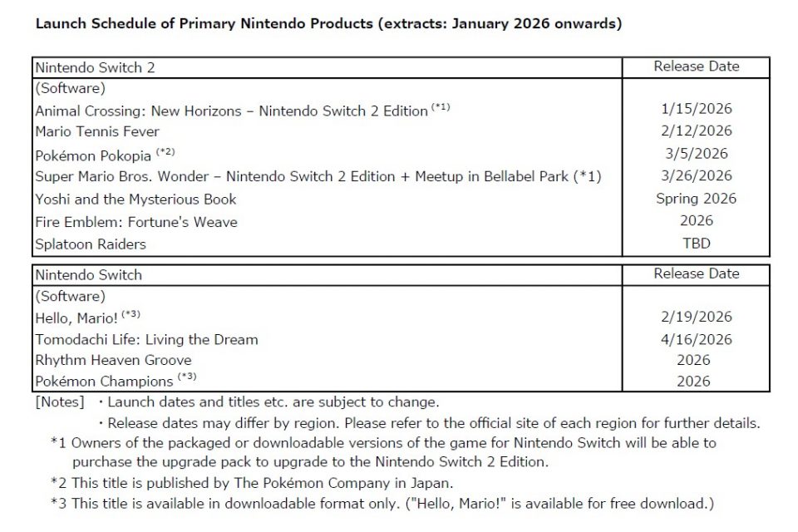798x532 pixels.
Task: Select the Nintendo Switch 2 table header
Action: tap(95, 68)
